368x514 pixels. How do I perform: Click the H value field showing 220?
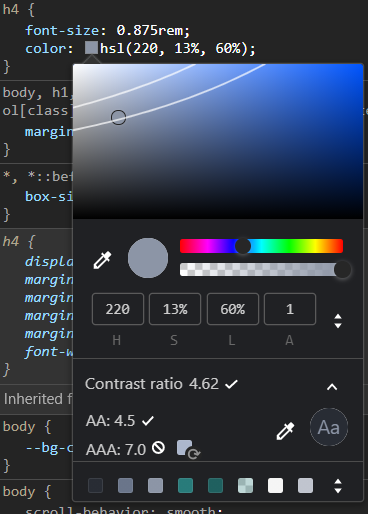tap(118, 309)
